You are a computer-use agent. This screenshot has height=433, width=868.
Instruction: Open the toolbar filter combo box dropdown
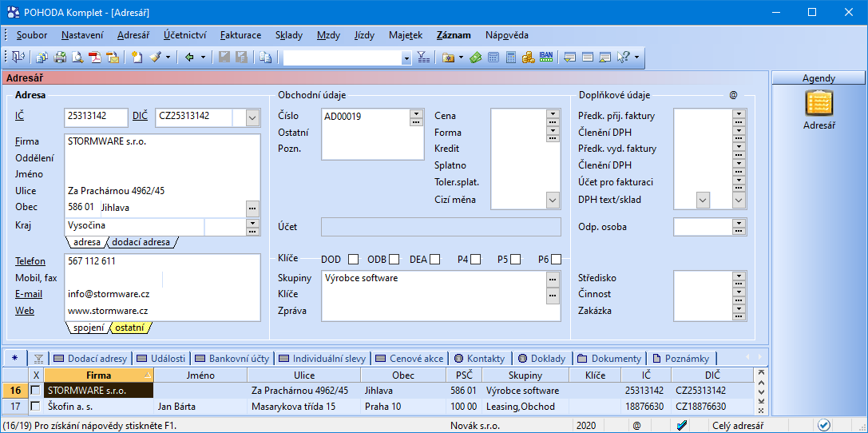pyautogui.click(x=406, y=58)
